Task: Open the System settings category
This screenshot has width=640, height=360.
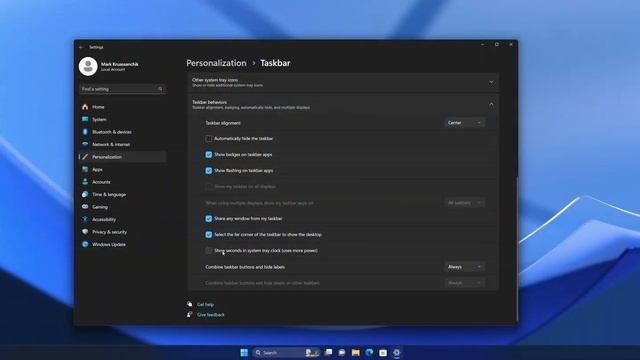Action: pyautogui.click(x=122, y=120)
